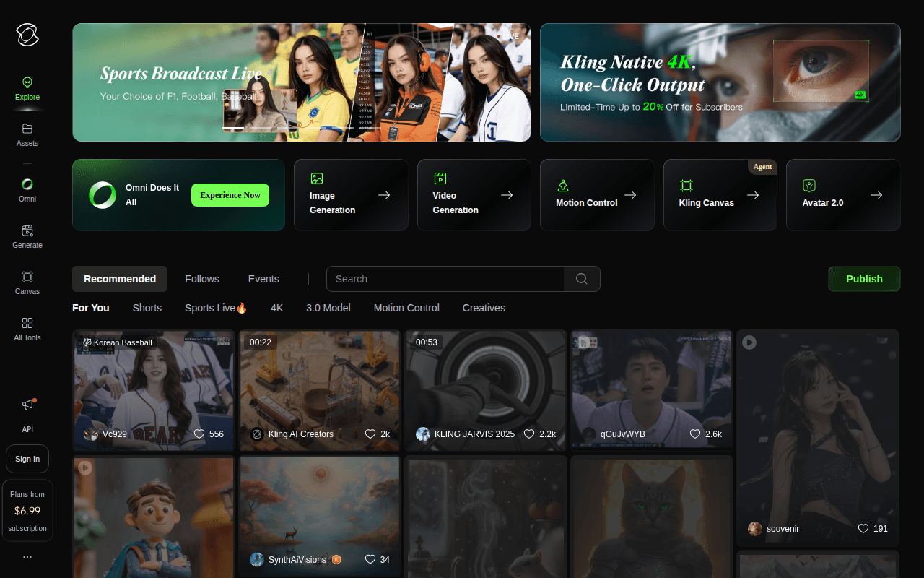The height and width of the screenshot is (578, 924).
Task: Click the Image Generation arrow
Action: tap(384, 195)
